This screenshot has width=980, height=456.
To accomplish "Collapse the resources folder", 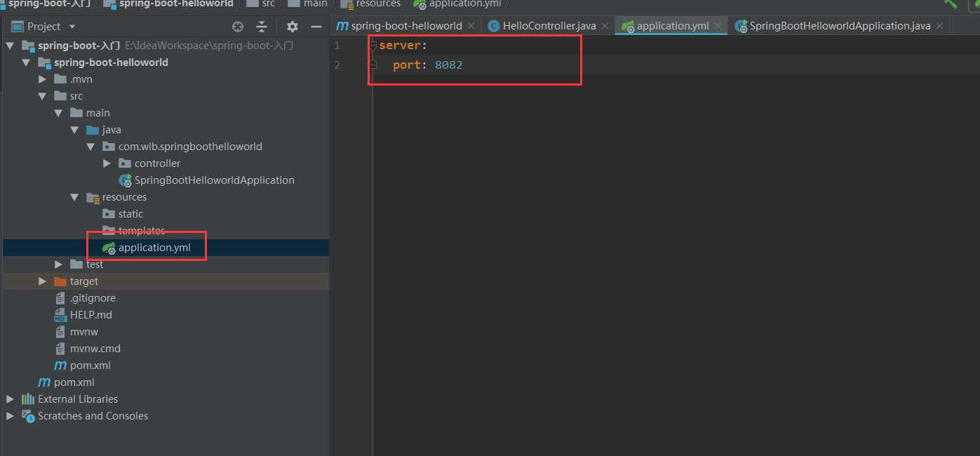I will click(74, 197).
